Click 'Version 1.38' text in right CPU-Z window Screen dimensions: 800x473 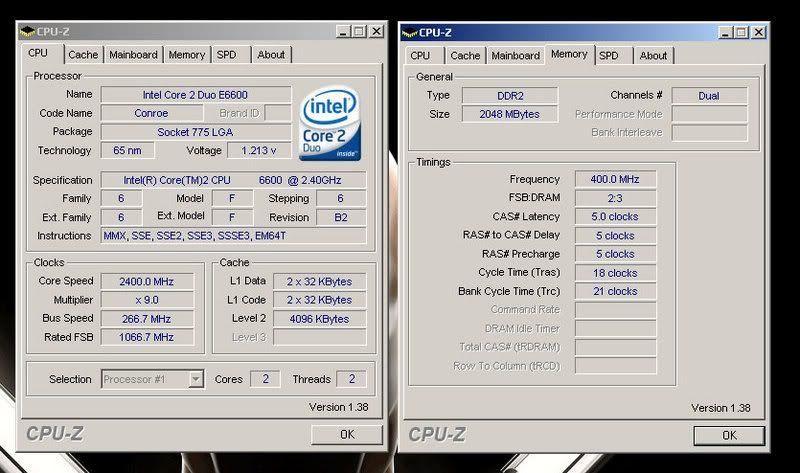(721, 408)
